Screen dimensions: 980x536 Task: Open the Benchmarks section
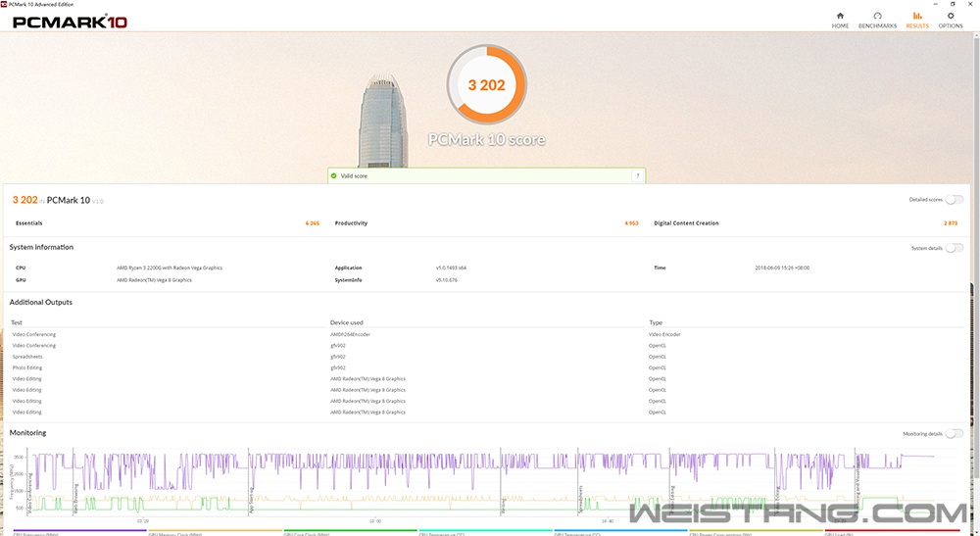point(877,20)
